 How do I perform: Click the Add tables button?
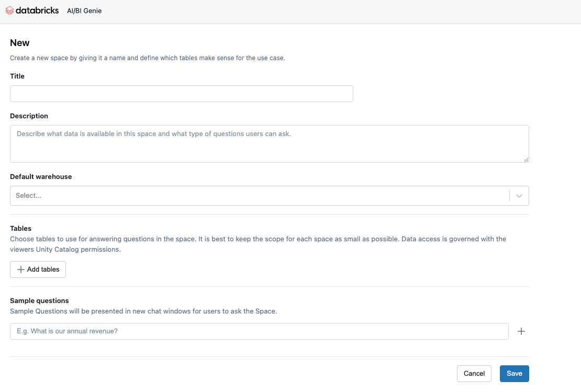click(x=38, y=269)
